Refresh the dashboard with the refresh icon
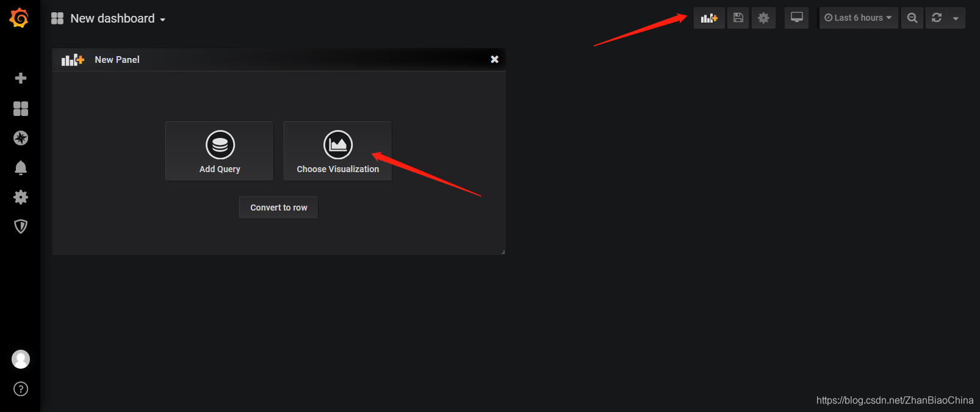This screenshot has width=980, height=412. tap(937, 18)
